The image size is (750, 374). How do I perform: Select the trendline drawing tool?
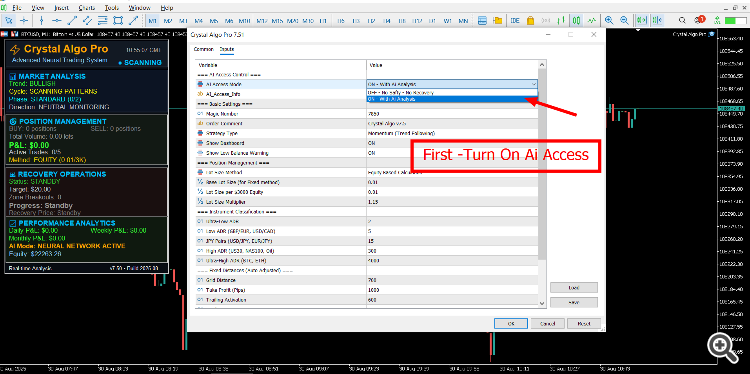(x=72, y=21)
